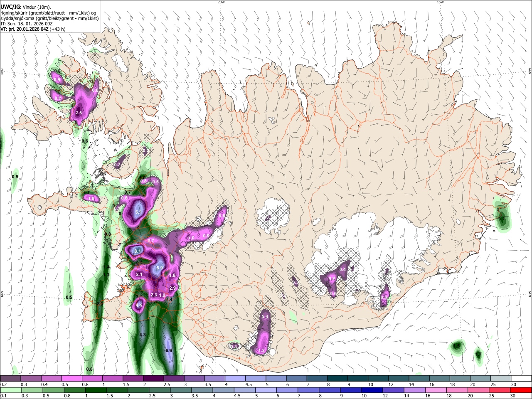This screenshot has width=532, height=399.
Task: Click the "1.2" value near the south coast
Action: (261, 351)
